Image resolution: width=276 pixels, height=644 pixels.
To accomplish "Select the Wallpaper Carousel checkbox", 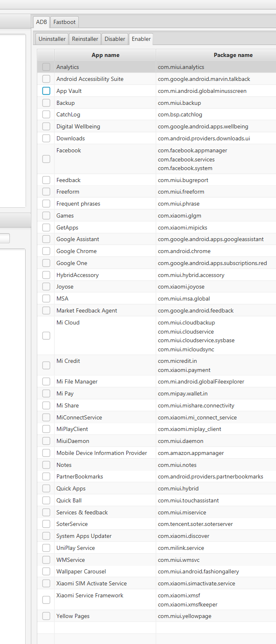I will [x=46, y=571].
